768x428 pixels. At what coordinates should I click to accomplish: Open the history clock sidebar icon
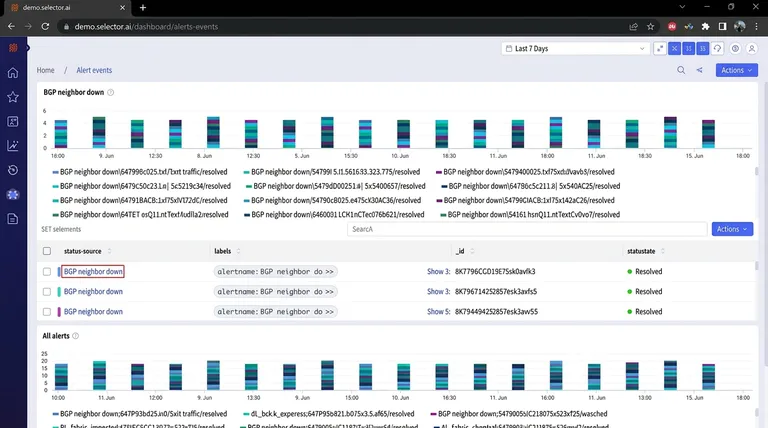click(13, 170)
